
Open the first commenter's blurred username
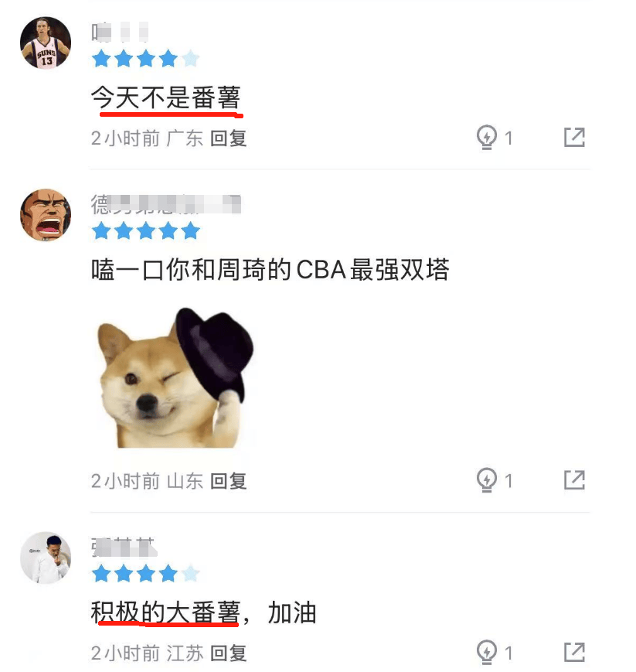click(120, 32)
